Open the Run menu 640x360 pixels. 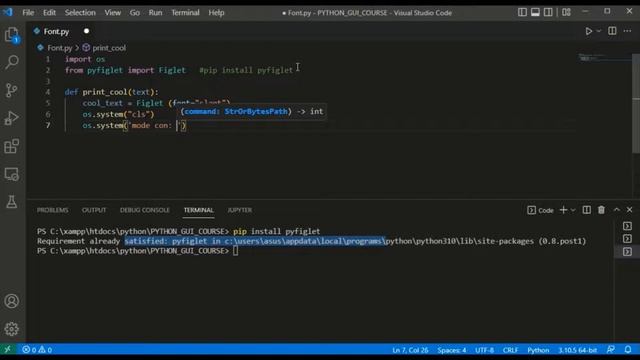155,13
